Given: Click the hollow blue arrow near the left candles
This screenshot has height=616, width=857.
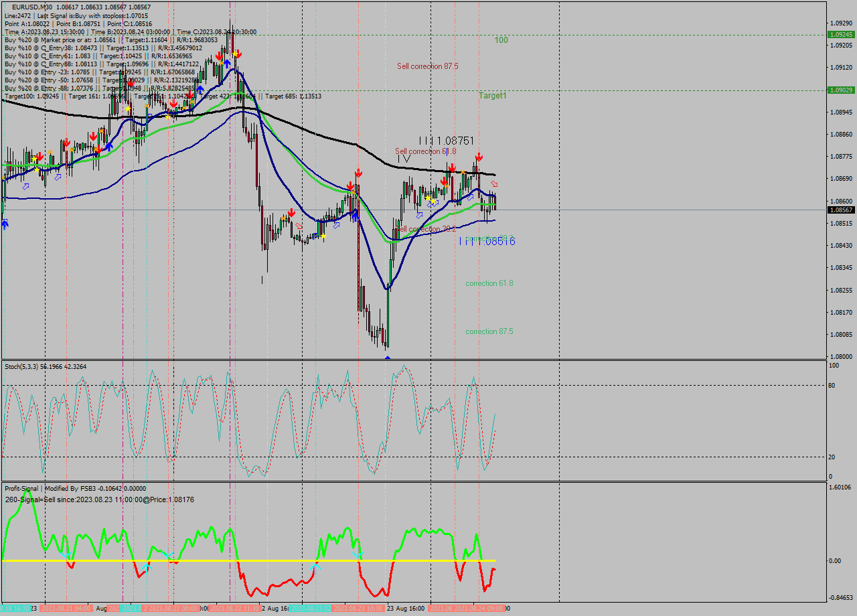Looking at the screenshot, I should 25,186.
